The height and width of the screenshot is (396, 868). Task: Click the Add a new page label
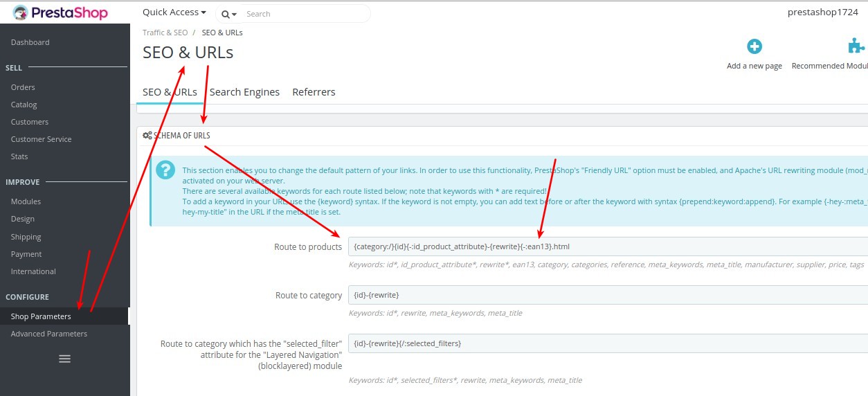point(754,66)
